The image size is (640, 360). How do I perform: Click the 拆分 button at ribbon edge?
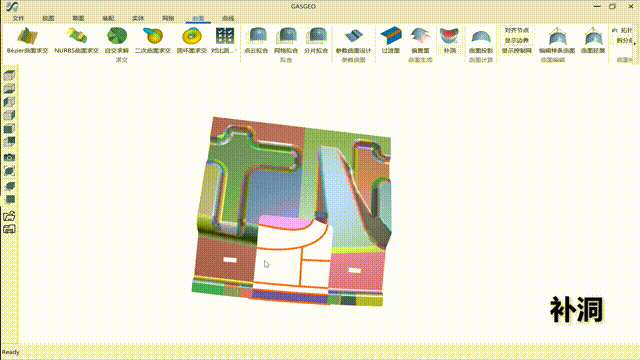pos(624,40)
